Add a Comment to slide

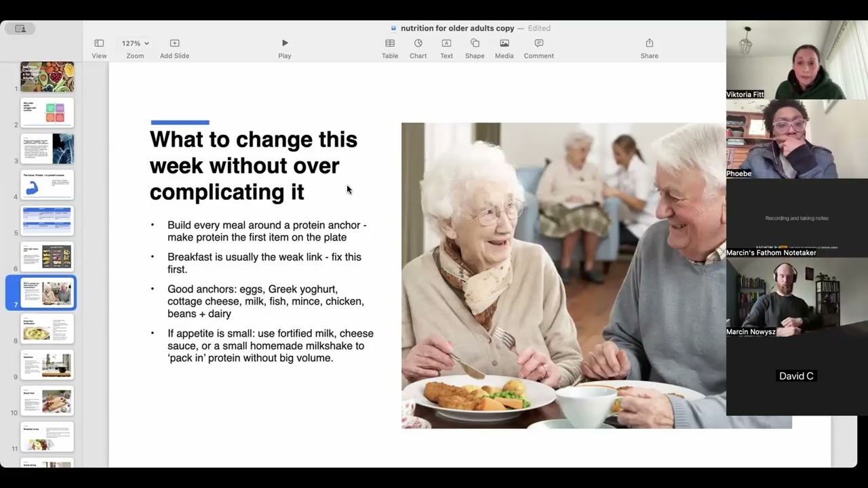pos(538,48)
